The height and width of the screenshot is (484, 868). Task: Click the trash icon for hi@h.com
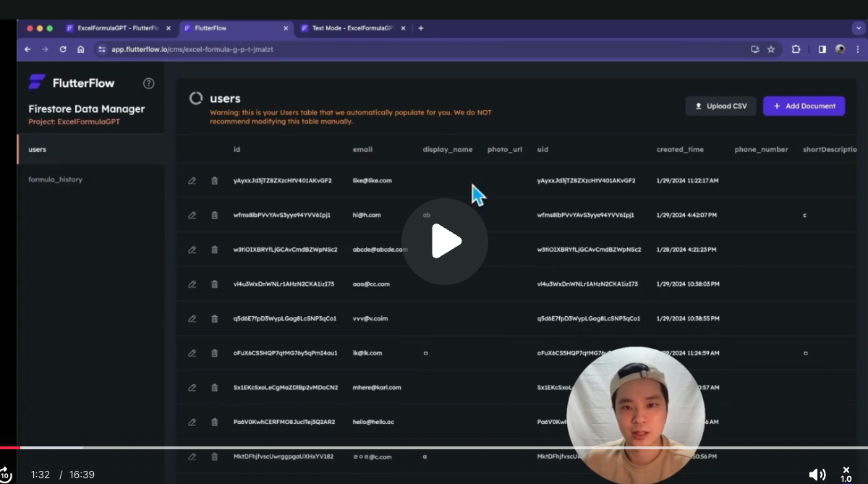[214, 215]
